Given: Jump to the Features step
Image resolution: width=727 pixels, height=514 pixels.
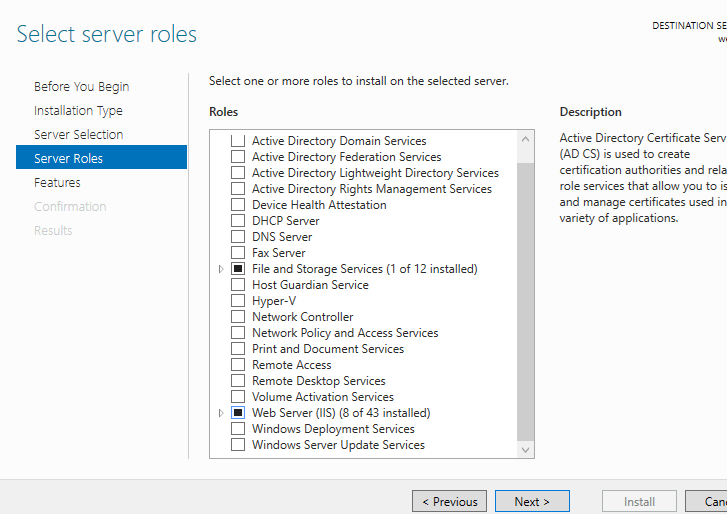Looking at the screenshot, I should 57,183.
